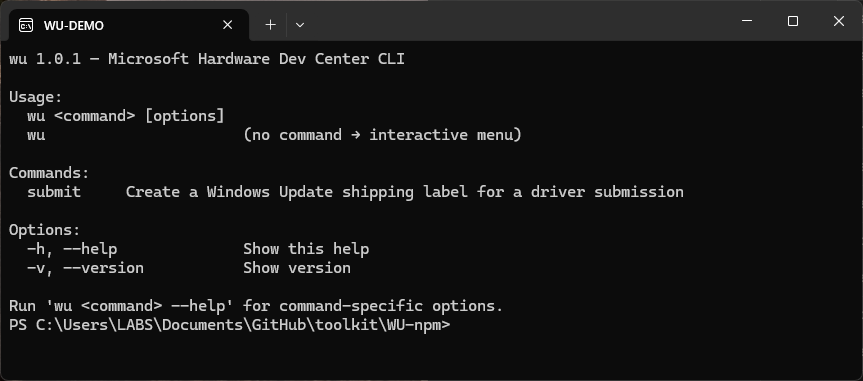863x381 pixels.
Task: Close the WU-DEMO tab
Action: (227, 25)
